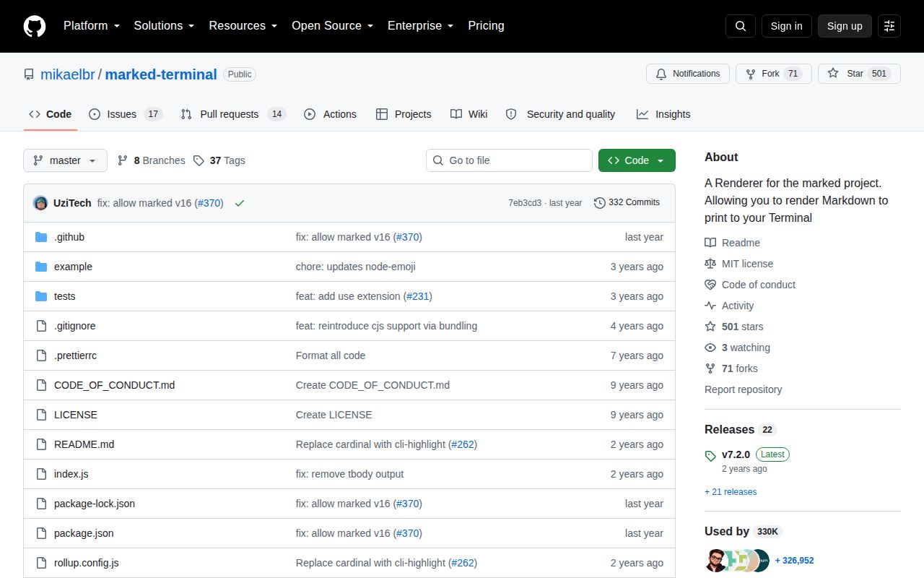Switch to the Security and quality tab

[560, 114]
